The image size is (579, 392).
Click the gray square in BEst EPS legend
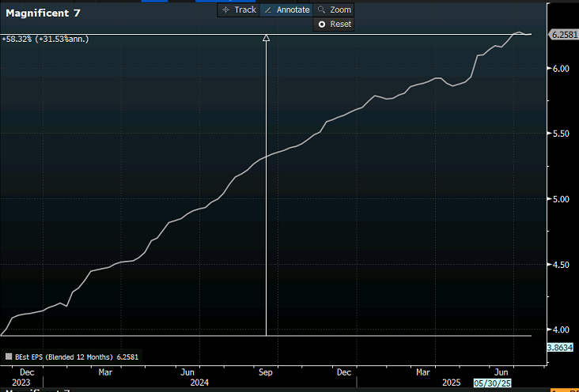tap(9, 356)
